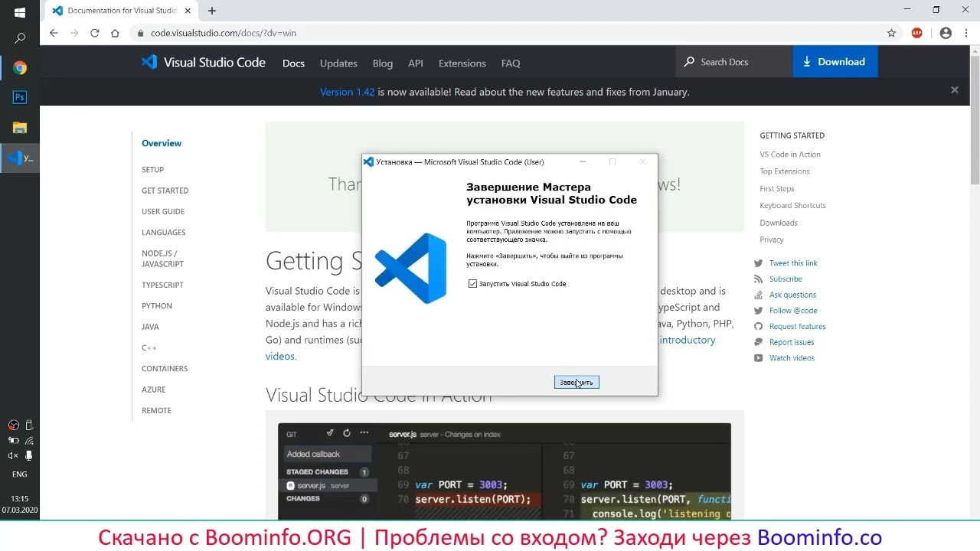This screenshot has height=551, width=980.
Task: Select the Documentation for Visual Studio tab
Action: point(120,11)
